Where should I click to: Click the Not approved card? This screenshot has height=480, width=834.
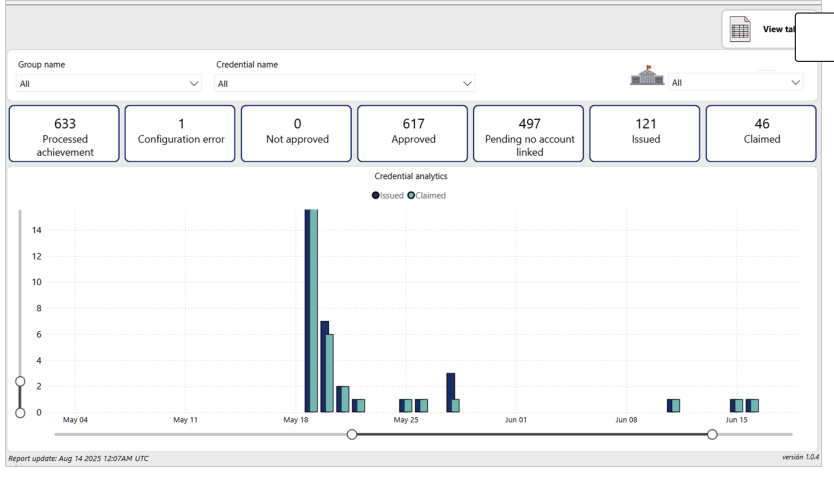[x=297, y=133]
